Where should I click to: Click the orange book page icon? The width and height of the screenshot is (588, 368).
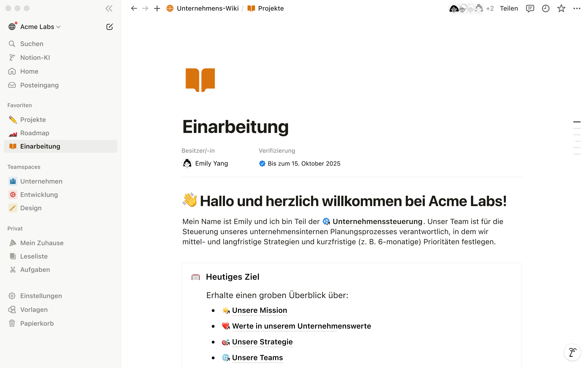(200, 80)
